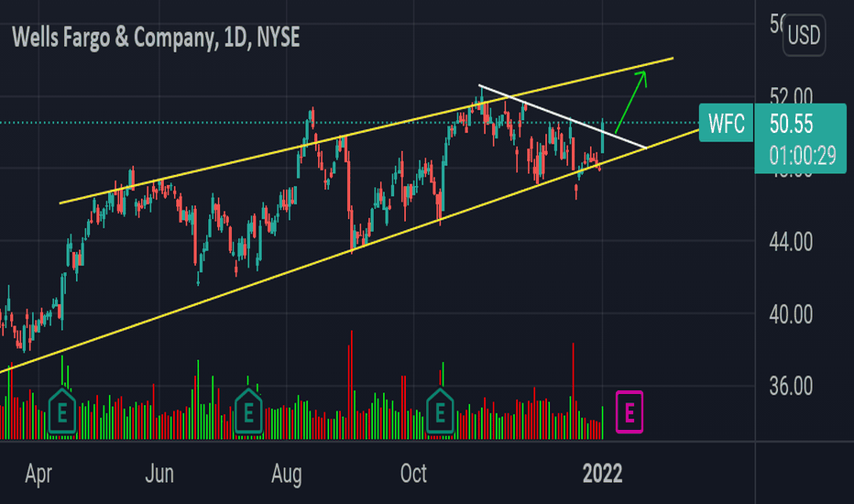Screen dimensions: 854x504
Task: Click the Aug time axis label
Action: pyautogui.click(x=287, y=475)
